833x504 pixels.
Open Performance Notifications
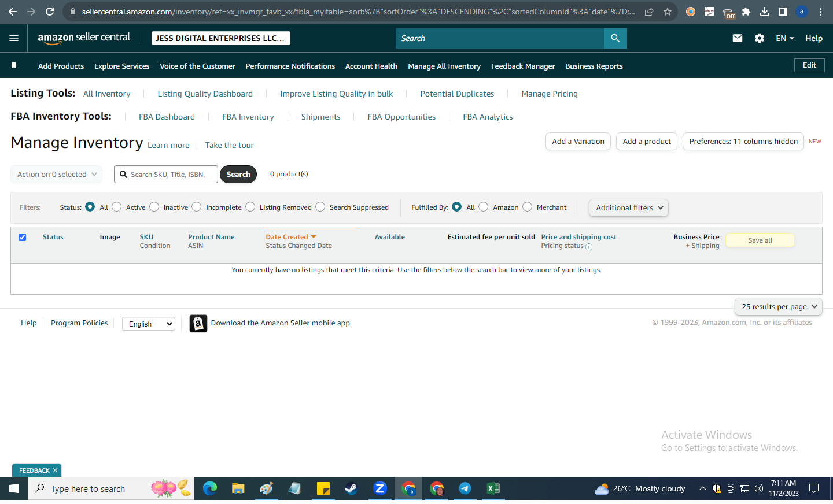coord(290,66)
